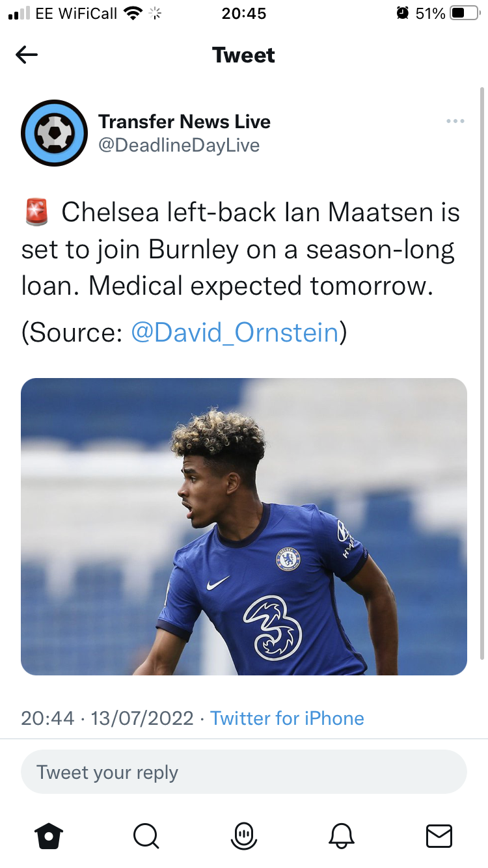Image resolution: width=488 pixels, height=868 pixels.
Task: Open the Spaces microphone tab
Action: [244, 835]
